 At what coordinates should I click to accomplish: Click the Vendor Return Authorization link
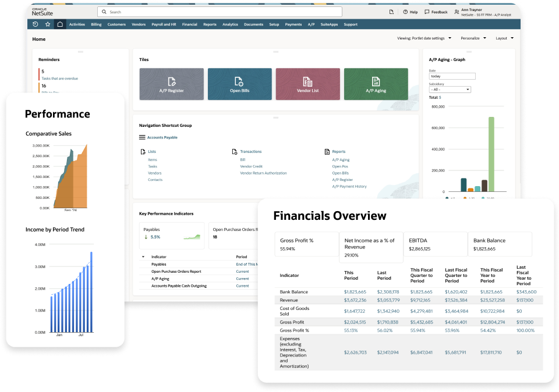(263, 173)
